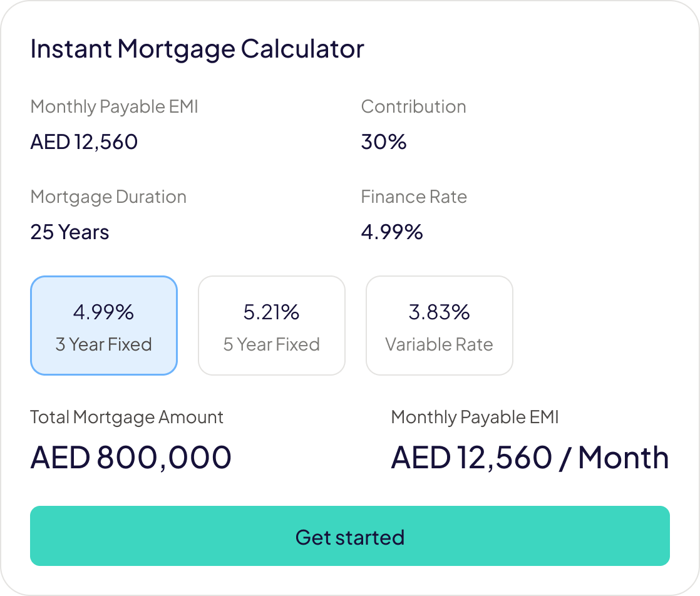Click the Finance Rate label
The image size is (700, 596).
414,197
